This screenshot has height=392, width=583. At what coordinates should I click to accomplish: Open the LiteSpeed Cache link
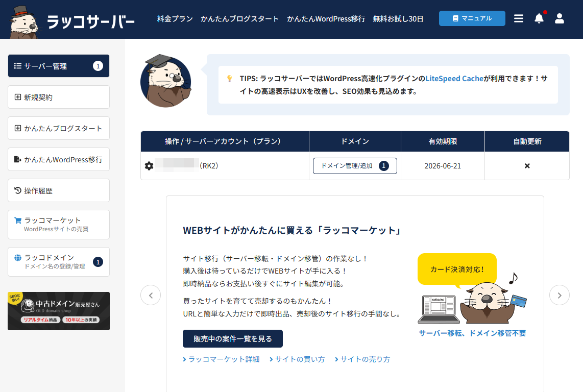(454, 79)
